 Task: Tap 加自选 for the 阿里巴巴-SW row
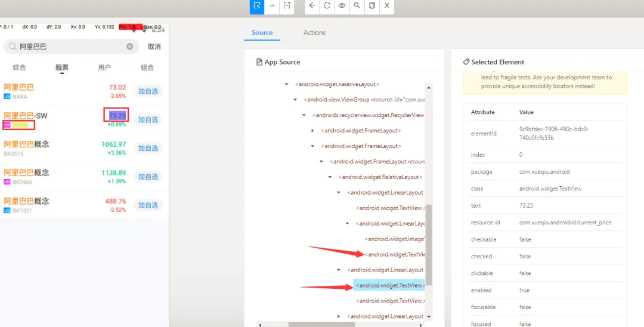(x=148, y=119)
